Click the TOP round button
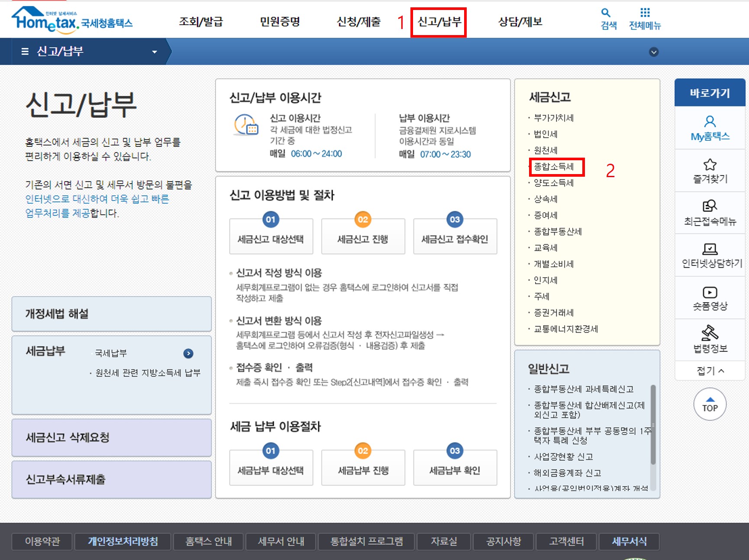This screenshot has width=749, height=560. click(x=710, y=405)
